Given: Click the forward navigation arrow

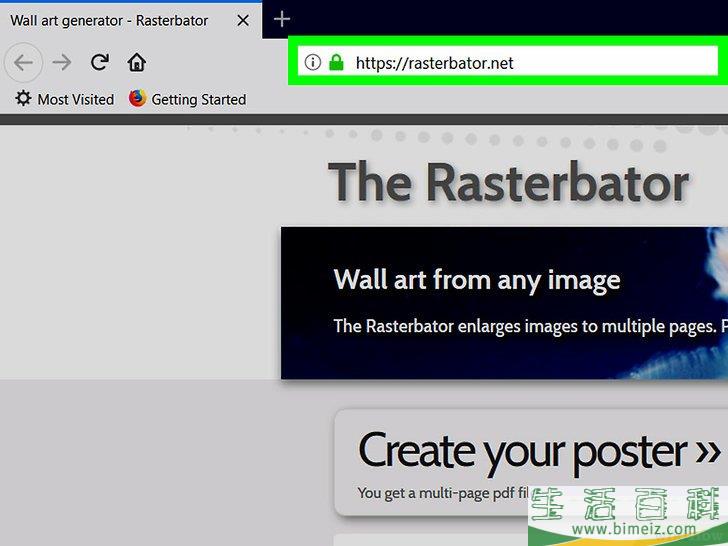Looking at the screenshot, I should point(62,62).
